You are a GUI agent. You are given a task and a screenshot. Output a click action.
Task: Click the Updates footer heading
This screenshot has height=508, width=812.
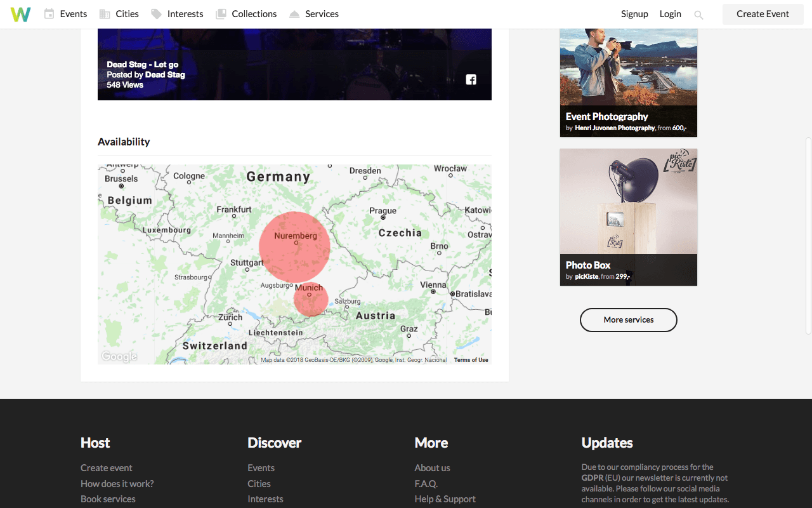coord(607,443)
